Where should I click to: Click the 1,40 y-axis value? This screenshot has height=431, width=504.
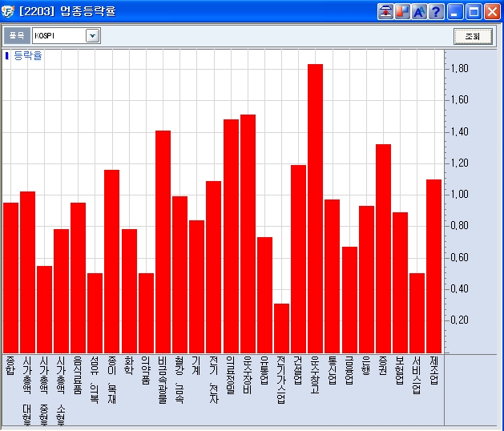click(460, 131)
